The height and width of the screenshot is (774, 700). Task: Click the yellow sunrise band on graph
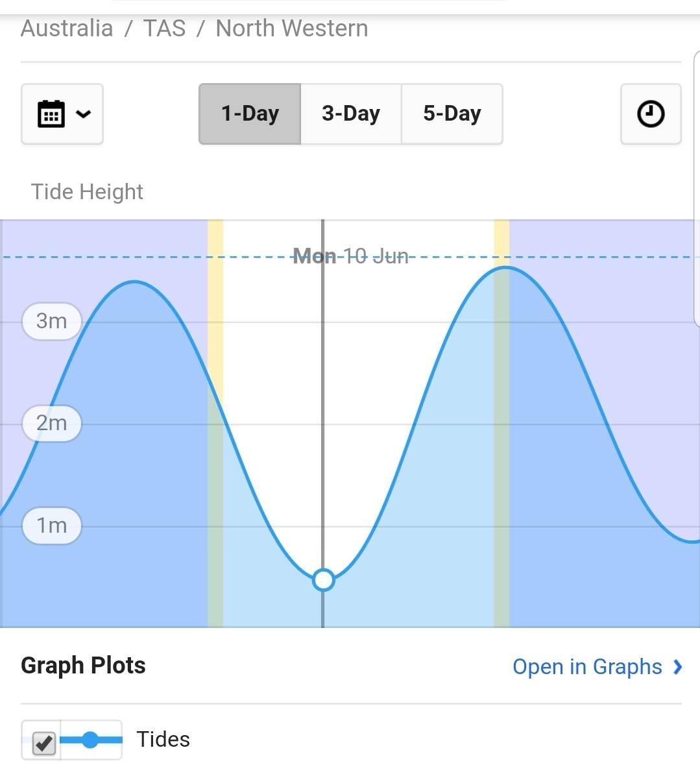pyautogui.click(x=215, y=305)
